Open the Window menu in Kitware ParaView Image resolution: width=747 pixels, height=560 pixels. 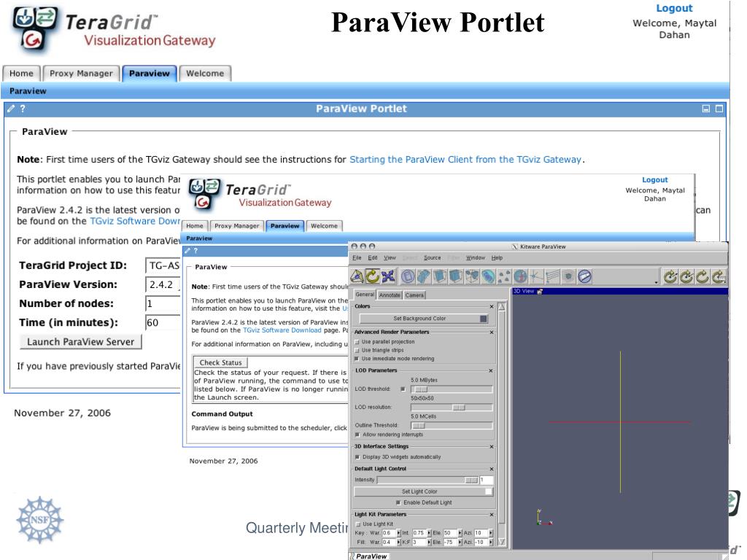pos(476,257)
